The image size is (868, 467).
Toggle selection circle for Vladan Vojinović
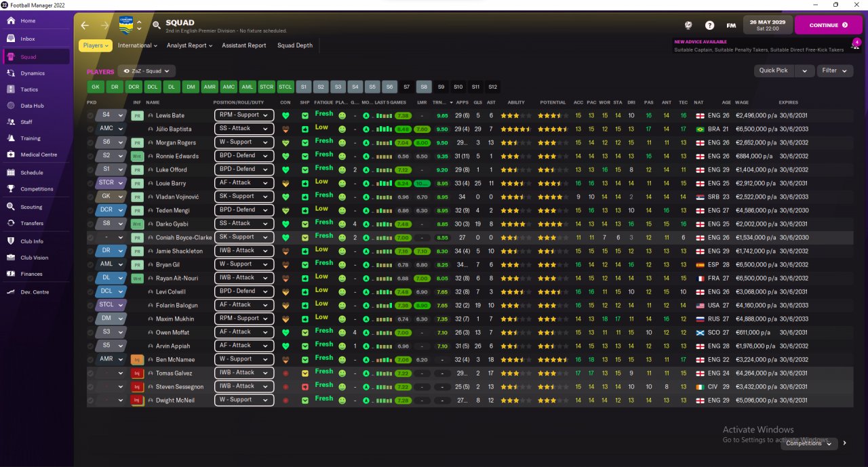91,197
